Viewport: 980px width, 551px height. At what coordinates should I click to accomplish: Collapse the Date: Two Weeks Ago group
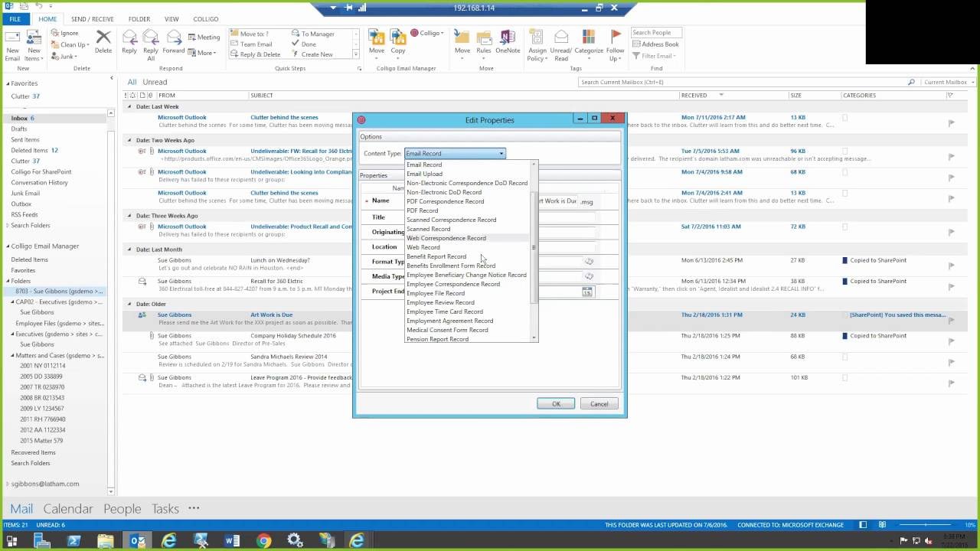(129, 140)
